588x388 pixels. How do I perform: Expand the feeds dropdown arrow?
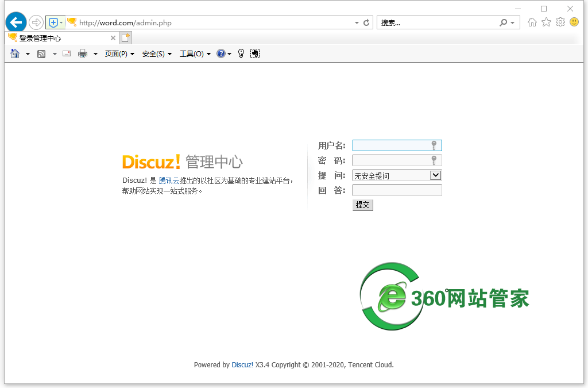[55, 54]
